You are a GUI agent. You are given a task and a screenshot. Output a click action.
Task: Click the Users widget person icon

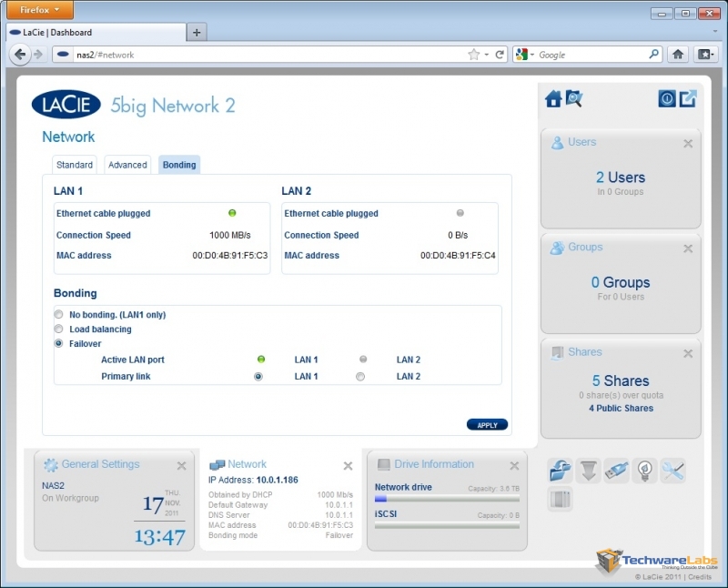pos(557,143)
